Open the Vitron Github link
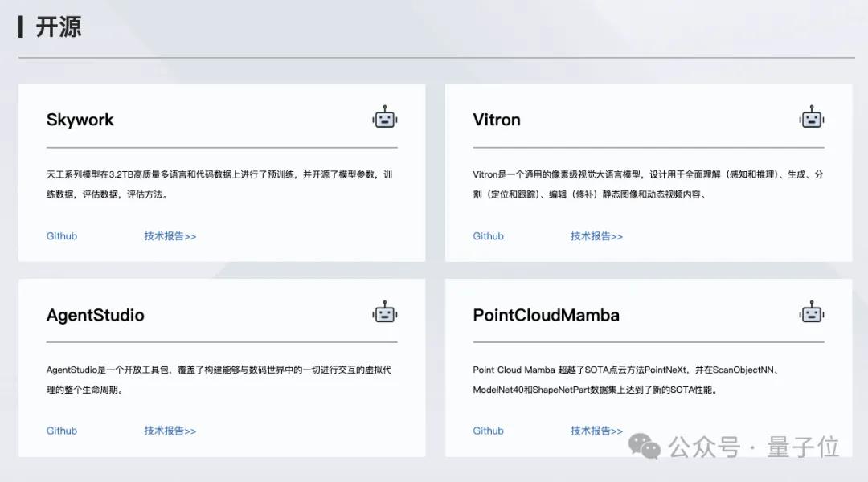This screenshot has width=868, height=482. coord(488,236)
